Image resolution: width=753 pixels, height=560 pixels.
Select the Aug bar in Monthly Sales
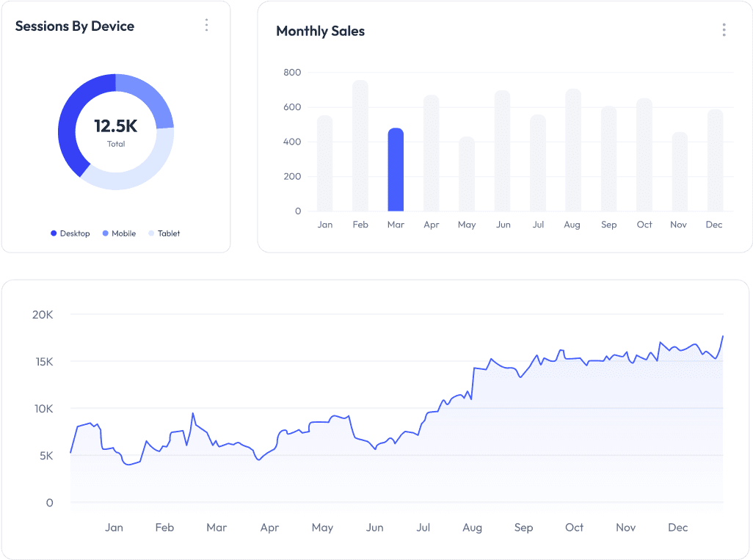point(573,150)
